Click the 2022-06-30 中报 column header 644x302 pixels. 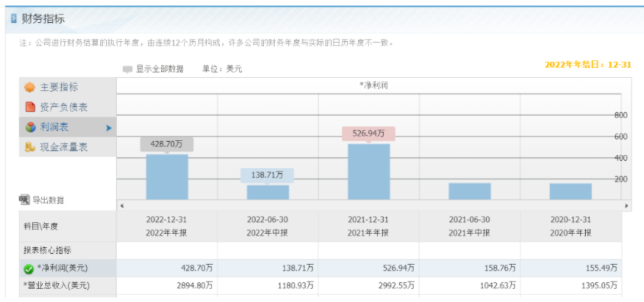point(267,226)
